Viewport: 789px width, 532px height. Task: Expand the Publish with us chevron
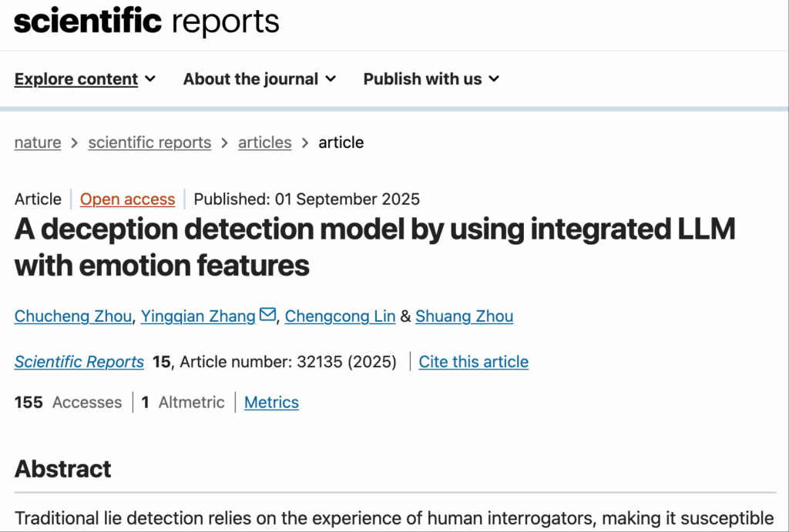click(x=494, y=79)
